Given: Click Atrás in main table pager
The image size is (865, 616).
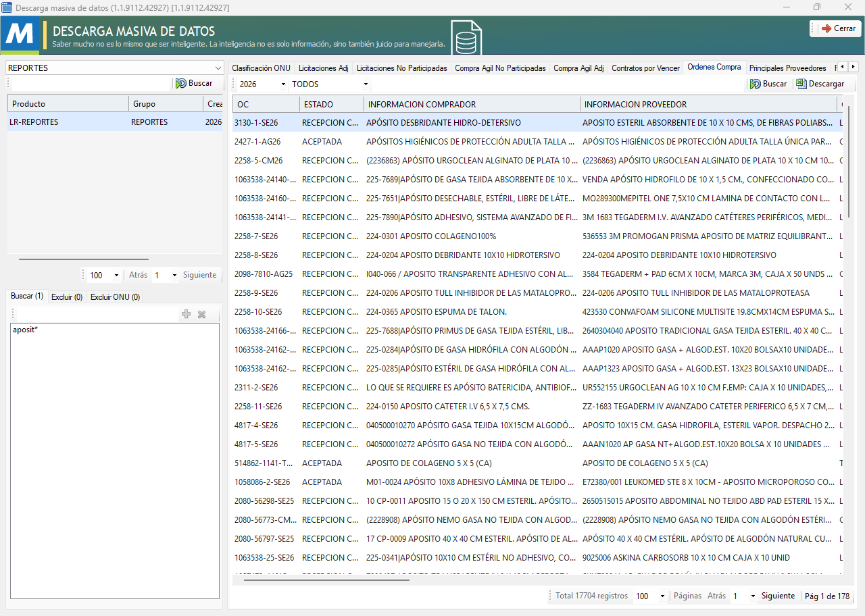Looking at the screenshot, I should tap(716, 596).
